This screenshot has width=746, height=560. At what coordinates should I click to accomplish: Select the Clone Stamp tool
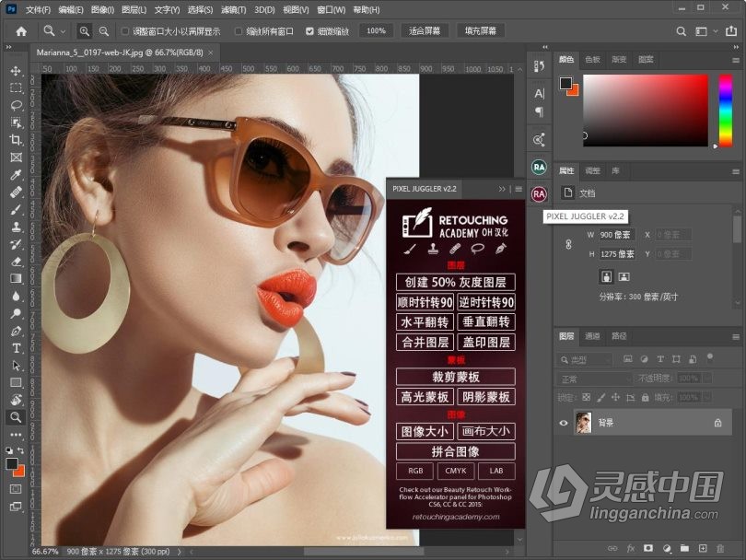pyautogui.click(x=16, y=227)
